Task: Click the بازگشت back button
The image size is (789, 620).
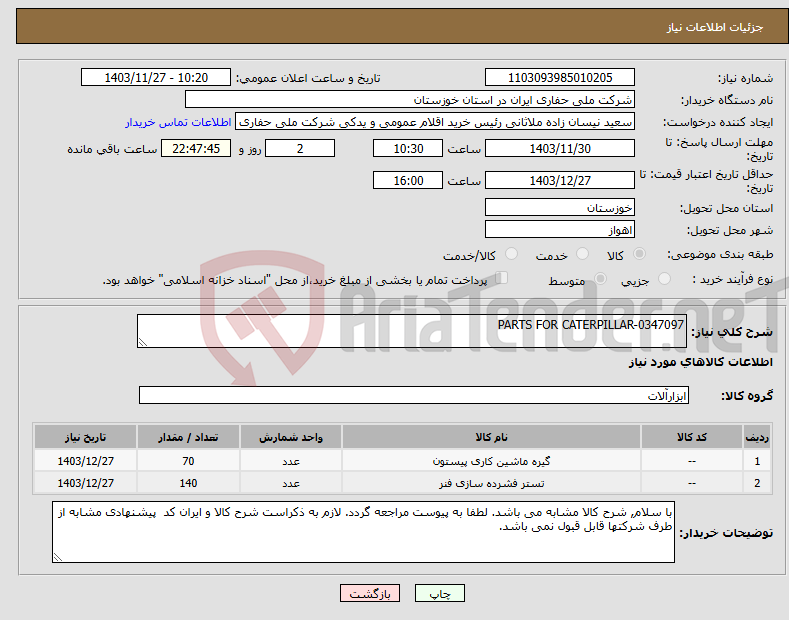Action: 370,593
